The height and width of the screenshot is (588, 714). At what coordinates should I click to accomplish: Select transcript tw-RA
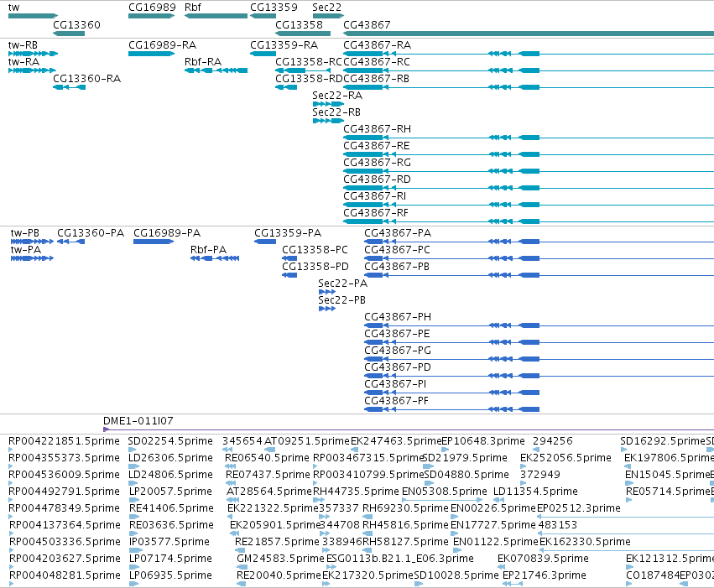(x=23, y=62)
